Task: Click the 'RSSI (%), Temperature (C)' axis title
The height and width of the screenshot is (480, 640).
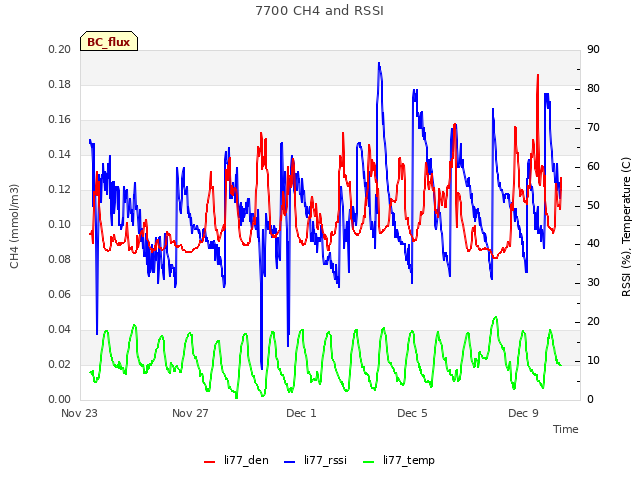Action: (626, 227)
